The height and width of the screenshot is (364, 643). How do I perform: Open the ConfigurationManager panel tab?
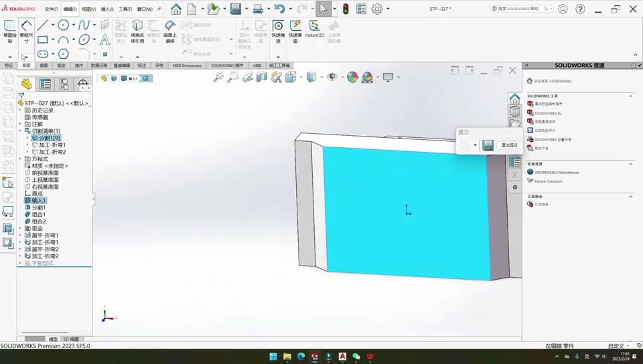[64, 84]
